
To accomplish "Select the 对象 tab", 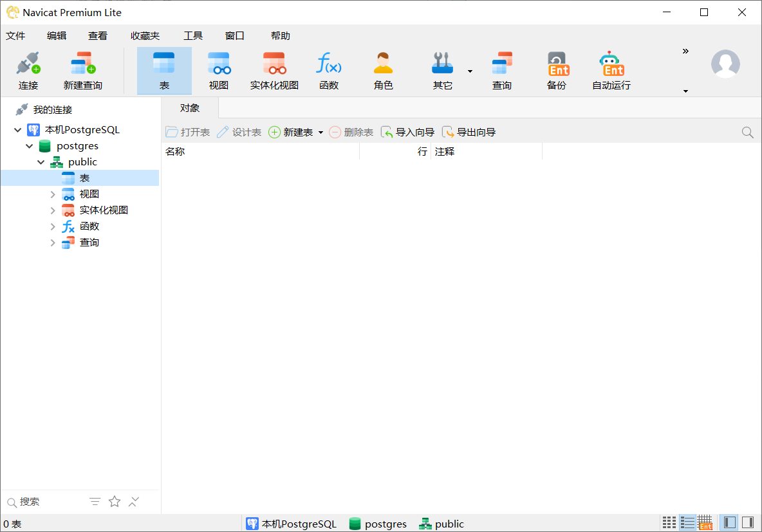I will coord(189,108).
